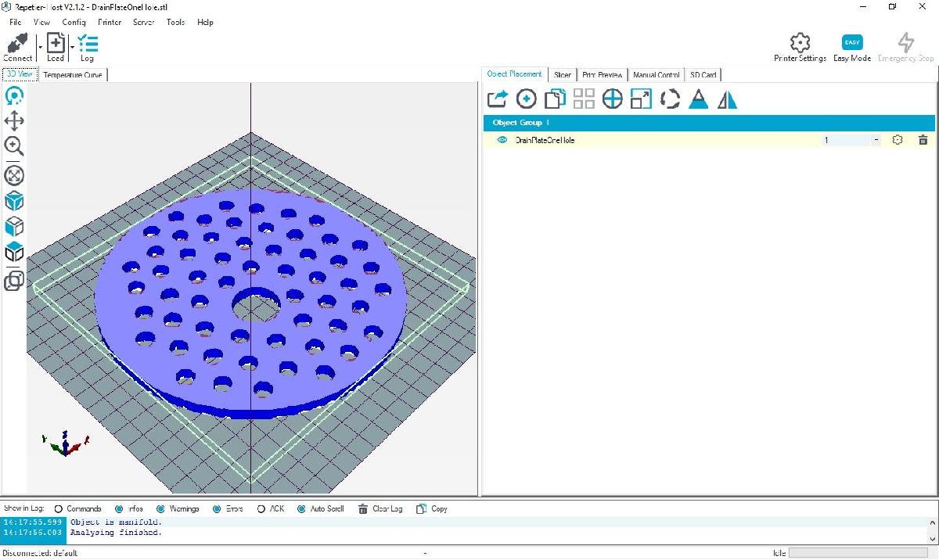
Task: Click the Clear Log button
Action: (380, 508)
